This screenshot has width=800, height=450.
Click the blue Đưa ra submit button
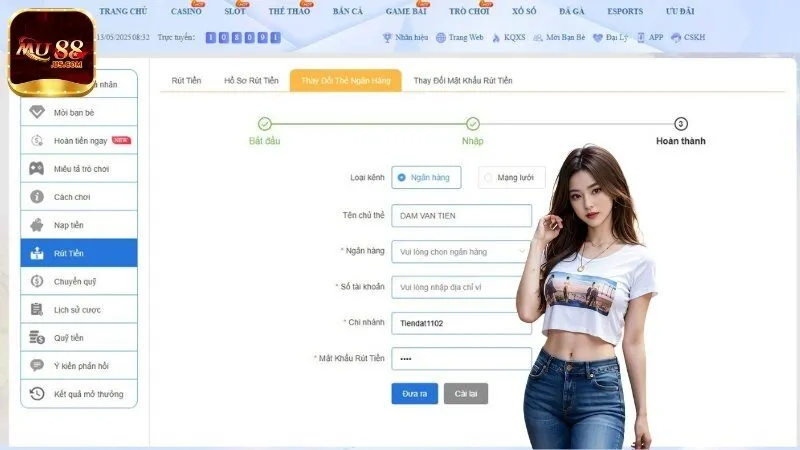414,394
